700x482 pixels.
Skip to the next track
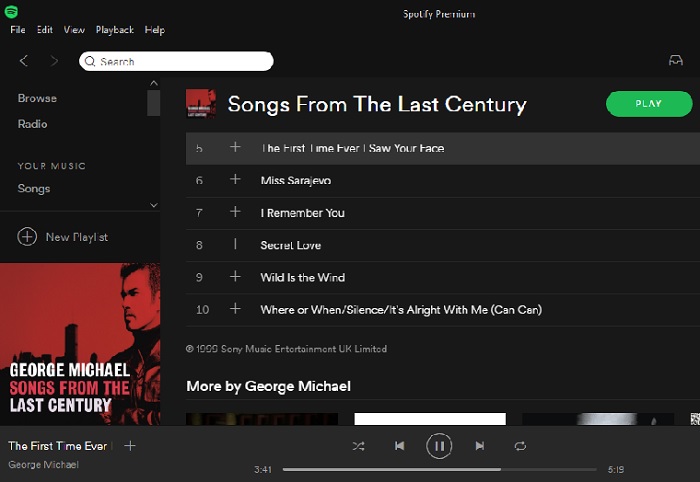[480, 446]
